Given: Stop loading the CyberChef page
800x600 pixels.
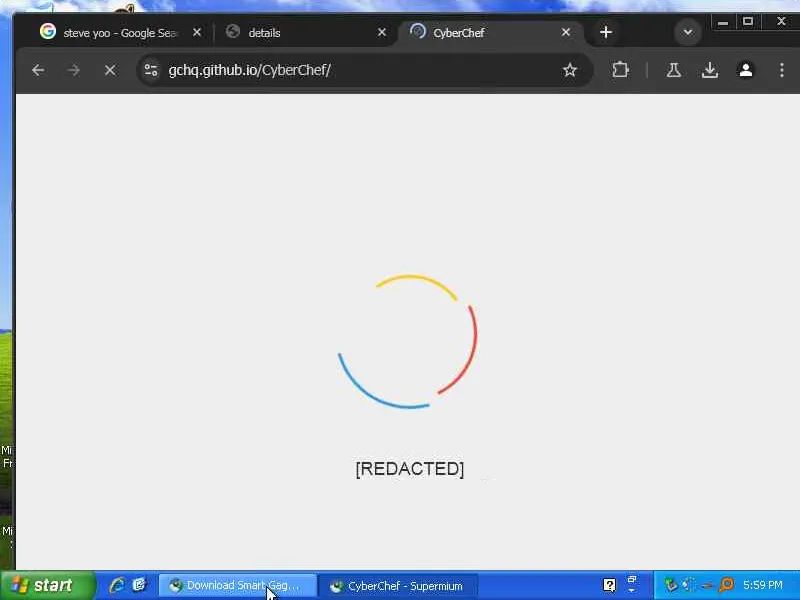Looking at the screenshot, I should click(x=110, y=70).
